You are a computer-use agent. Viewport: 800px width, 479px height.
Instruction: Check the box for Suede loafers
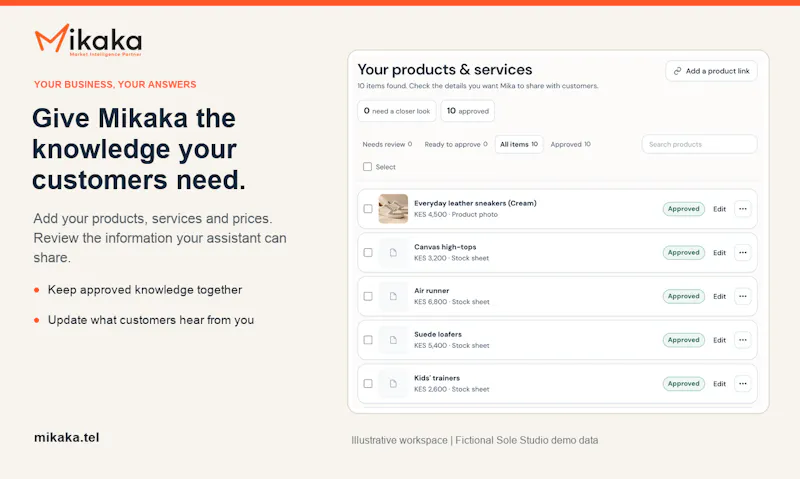[368, 340]
